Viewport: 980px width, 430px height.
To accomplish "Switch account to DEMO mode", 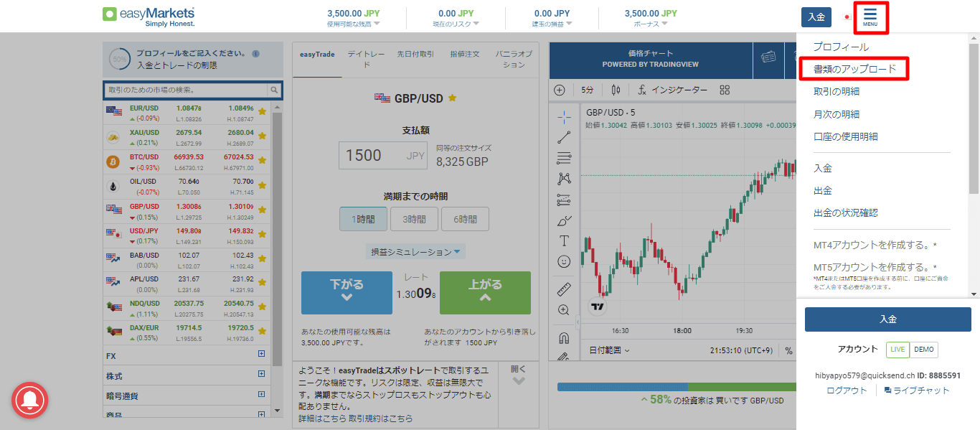I will pyautogui.click(x=923, y=350).
